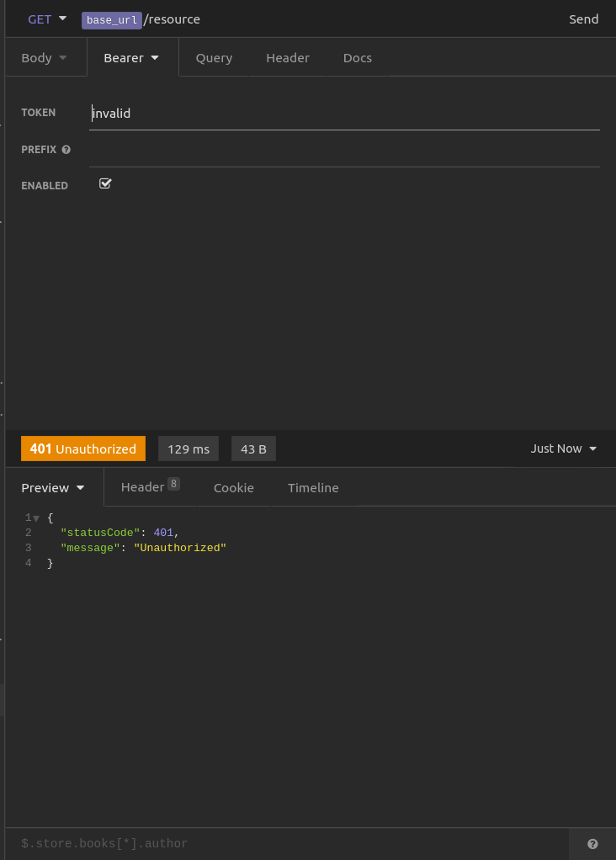The width and height of the screenshot is (616, 860).
Task: Open the Just Now history dropdown
Action: point(563,449)
